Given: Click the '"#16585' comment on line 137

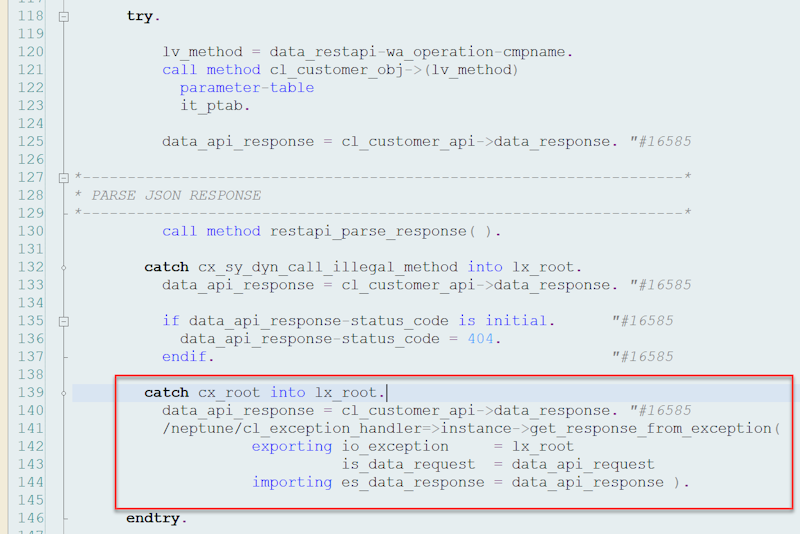Looking at the screenshot, I should 643,357.
